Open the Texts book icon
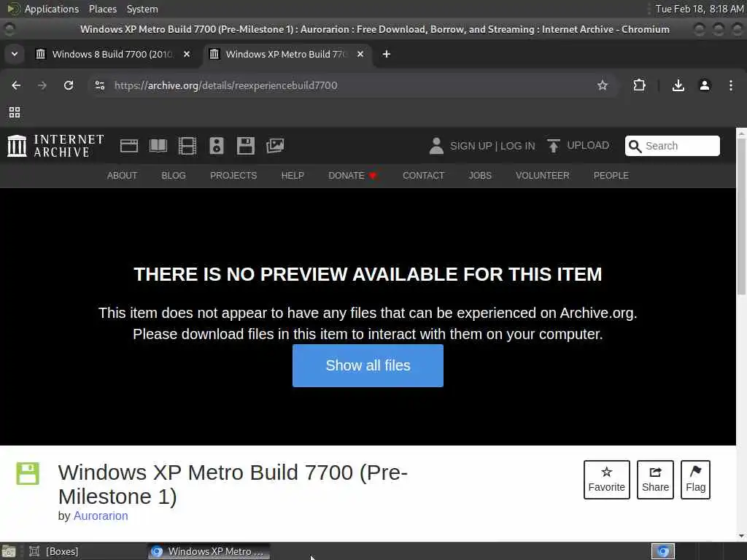The height and width of the screenshot is (560, 747). point(158,146)
